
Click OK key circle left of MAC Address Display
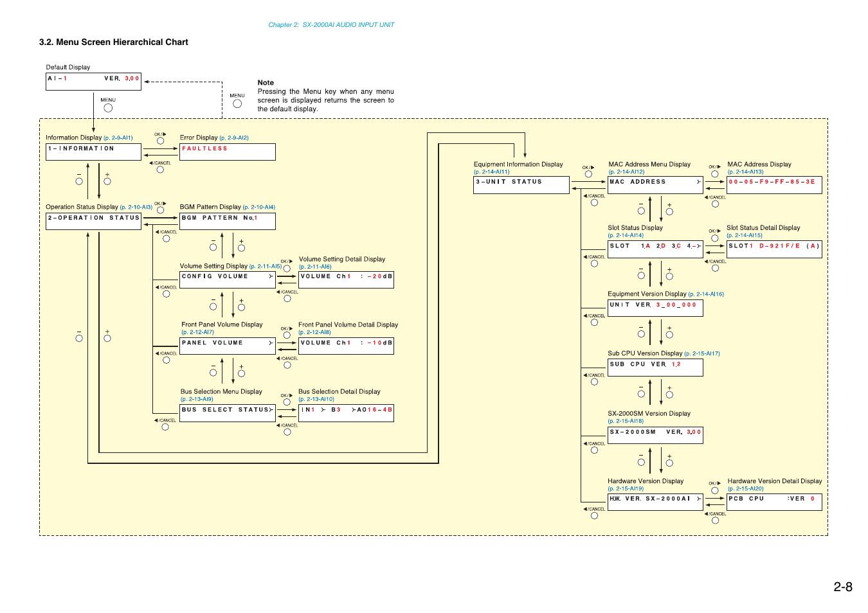[x=715, y=173]
